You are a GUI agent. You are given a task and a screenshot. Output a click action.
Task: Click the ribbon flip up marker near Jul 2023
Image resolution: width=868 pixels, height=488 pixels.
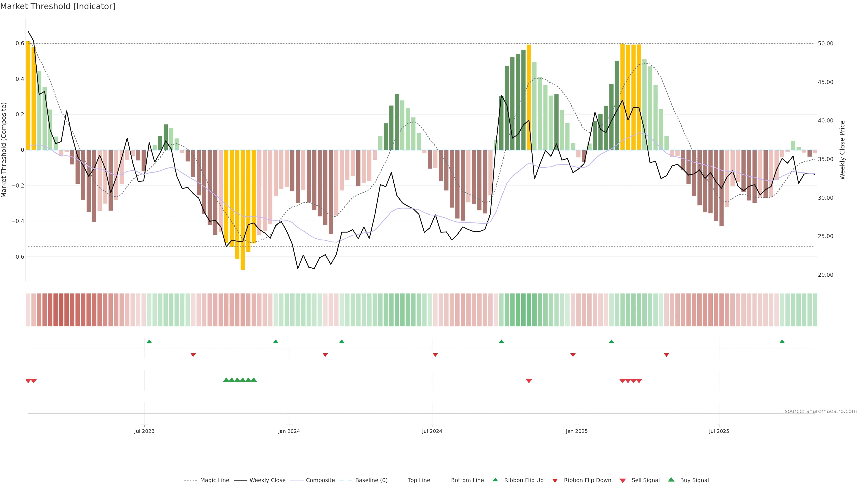(149, 342)
